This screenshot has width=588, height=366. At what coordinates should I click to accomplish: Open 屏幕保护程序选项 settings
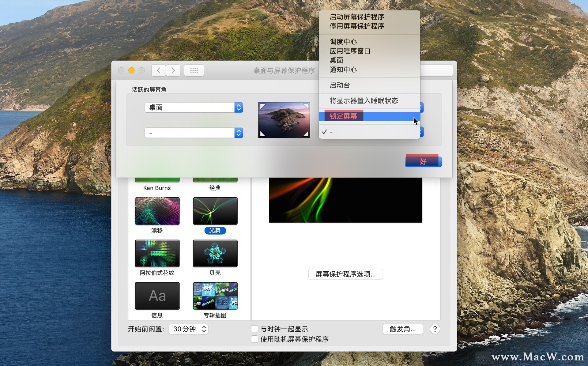pos(345,274)
